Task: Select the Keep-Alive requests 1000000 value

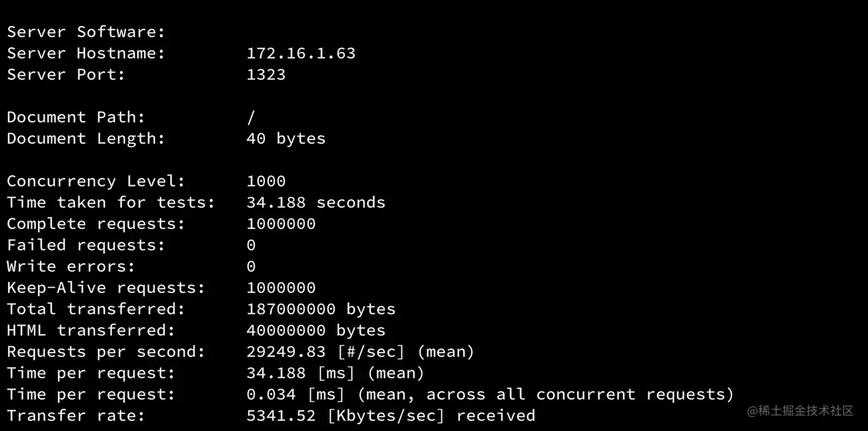Action: click(x=281, y=288)
